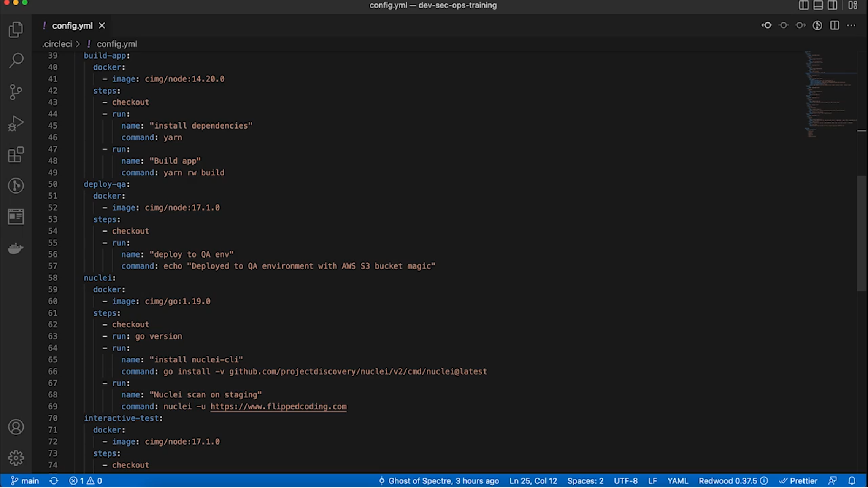The width and height of the screenshot is (868, 488).
Task: Open the Run and Debug view
Action: pyautogui.click(x=16, y=123)
